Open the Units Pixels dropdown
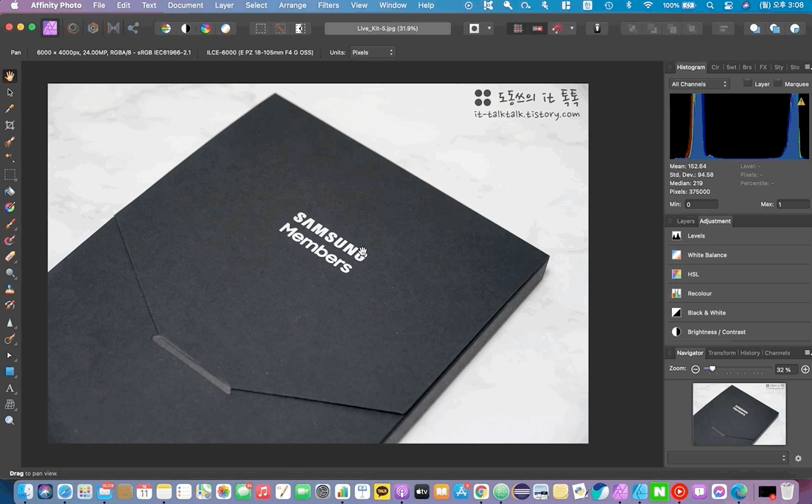This screenshot has height=504, width=812. tap(372, 52)
